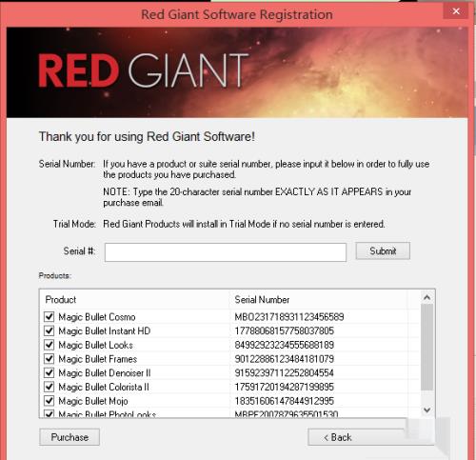Viewport: 476px width, 460px height.
Task: Click serial 90122886123484181079
Action: point(285,359)
